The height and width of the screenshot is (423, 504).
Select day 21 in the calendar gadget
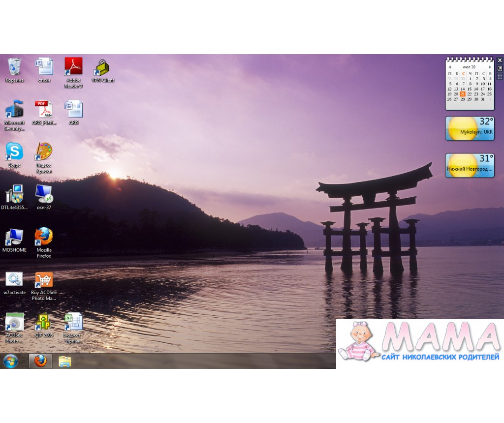[463, 94]
